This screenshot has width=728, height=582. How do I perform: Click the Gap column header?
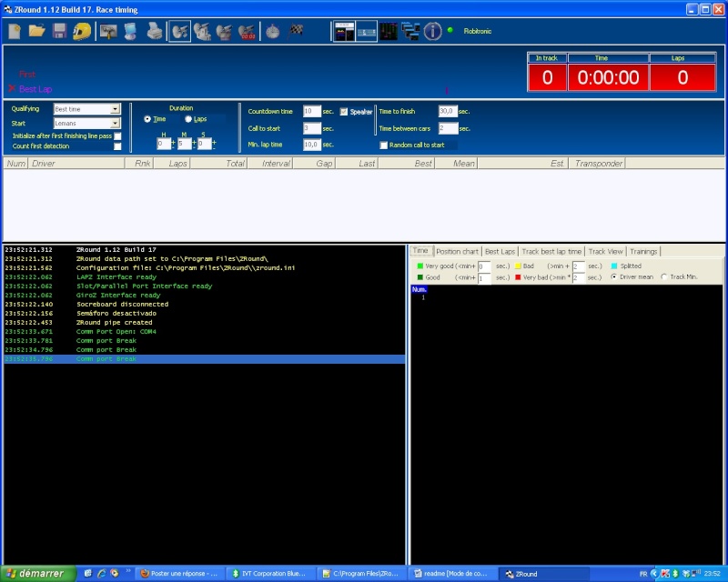[x=314, y=164]
